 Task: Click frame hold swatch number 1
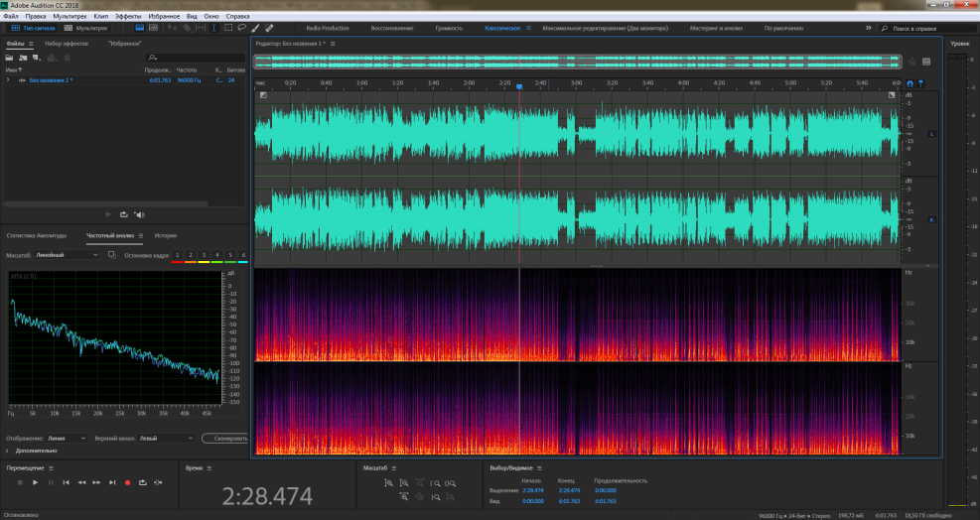(177, 255)
